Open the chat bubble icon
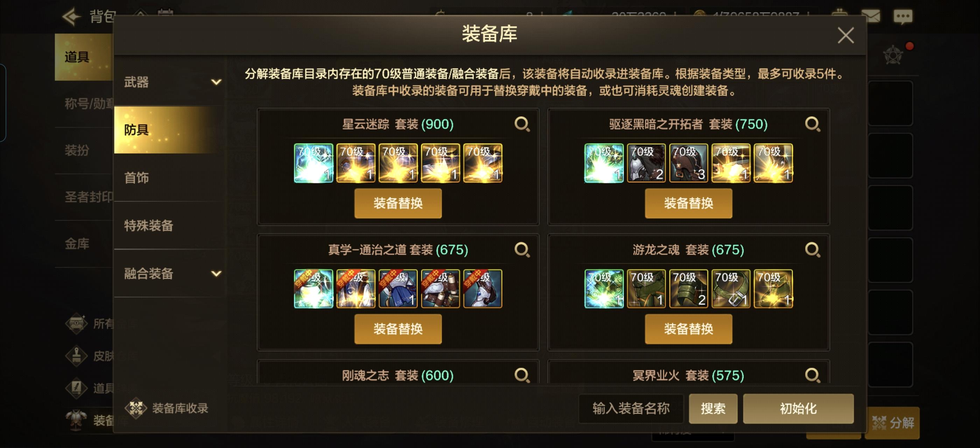Screen dimensions: 980x448 coord(903,16)
